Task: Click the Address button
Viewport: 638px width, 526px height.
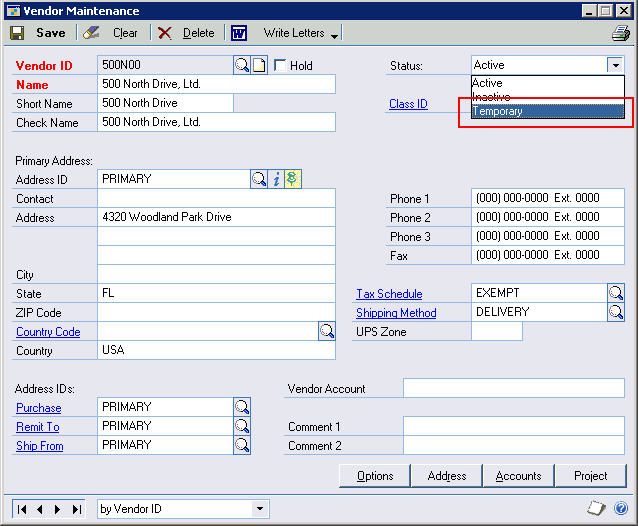Action: (447, 476)
